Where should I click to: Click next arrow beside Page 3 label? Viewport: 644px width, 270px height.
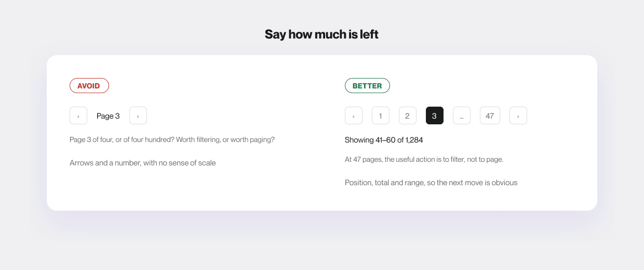[x=138, y=115]
